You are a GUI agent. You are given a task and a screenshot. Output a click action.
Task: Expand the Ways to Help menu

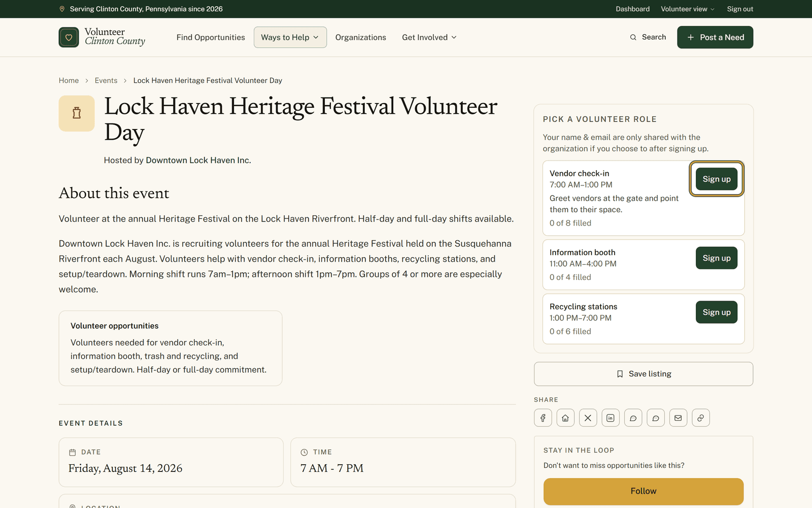(x=290, y=37)
